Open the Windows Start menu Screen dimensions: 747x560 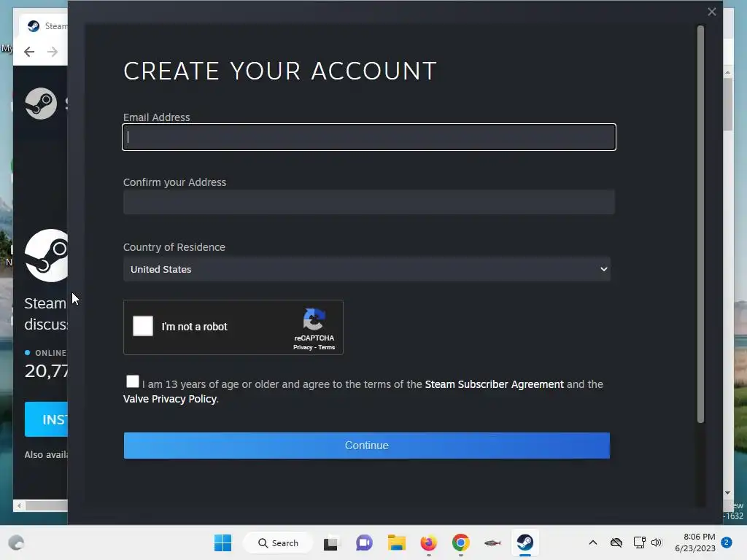222,542
